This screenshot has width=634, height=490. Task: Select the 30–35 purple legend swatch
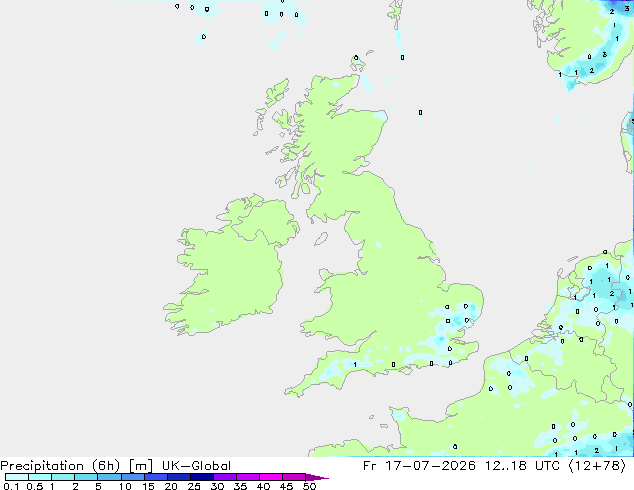225,477
